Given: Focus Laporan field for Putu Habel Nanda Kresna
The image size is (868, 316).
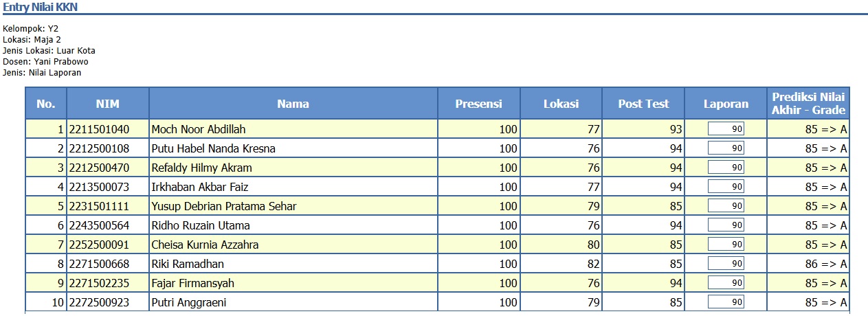Looking at the screenshot, I should (x=726, y=148).
